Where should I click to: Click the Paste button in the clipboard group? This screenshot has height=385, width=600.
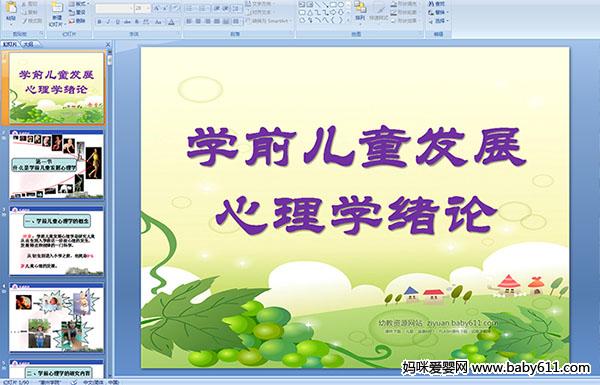[x=11, y=12]
